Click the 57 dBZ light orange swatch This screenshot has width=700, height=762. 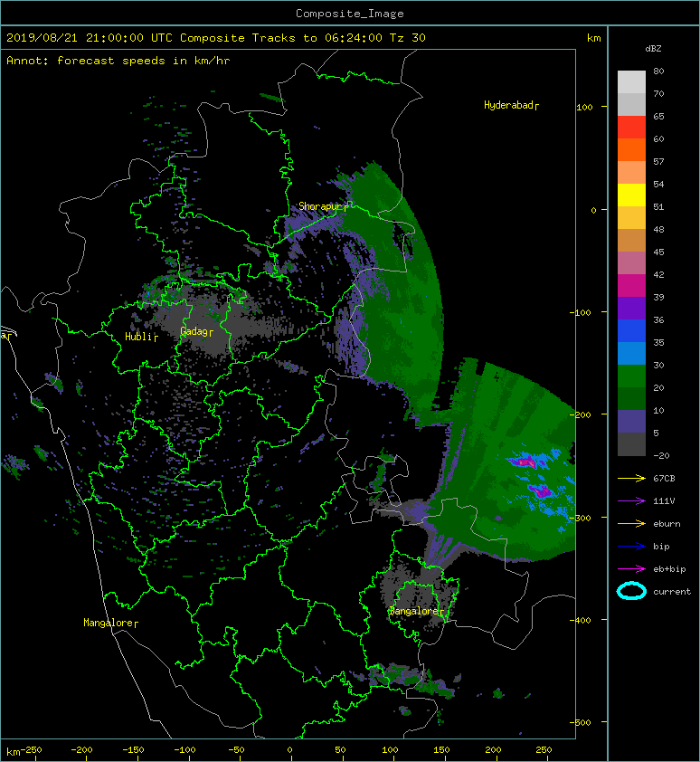631,172
